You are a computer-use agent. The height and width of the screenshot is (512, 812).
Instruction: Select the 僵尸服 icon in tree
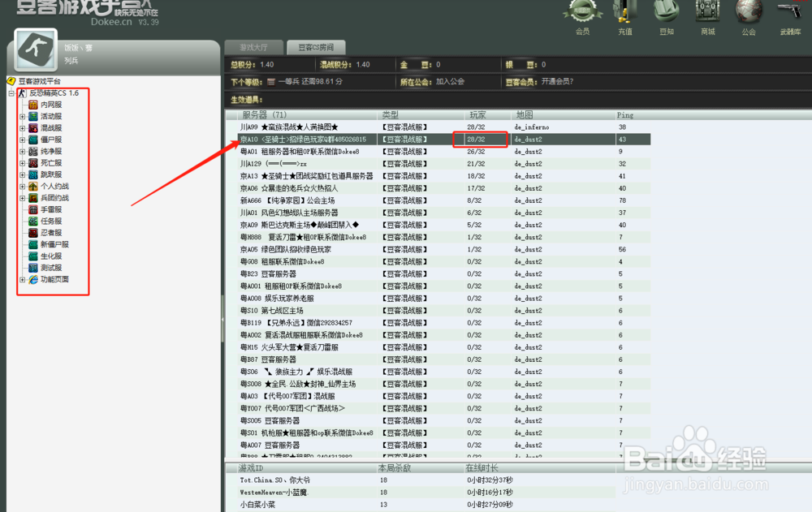click(33, 140)
